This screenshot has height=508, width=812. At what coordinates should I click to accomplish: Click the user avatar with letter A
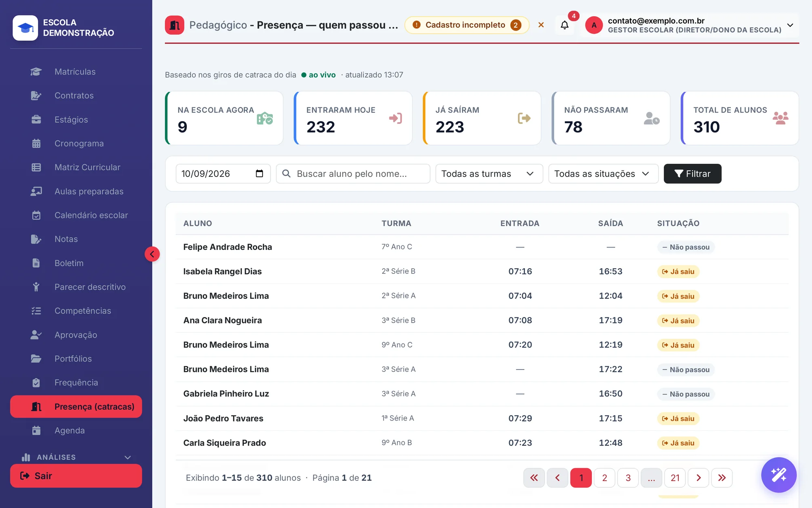coord(594,25)
